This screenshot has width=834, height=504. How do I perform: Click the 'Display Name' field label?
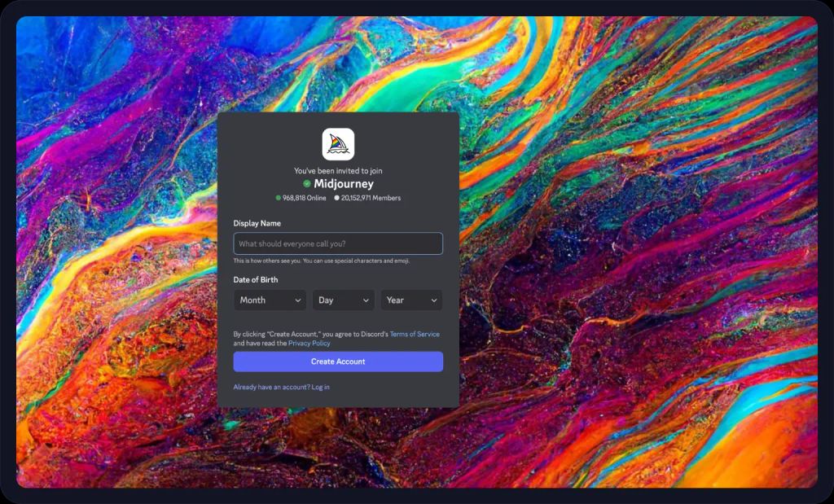257,223
